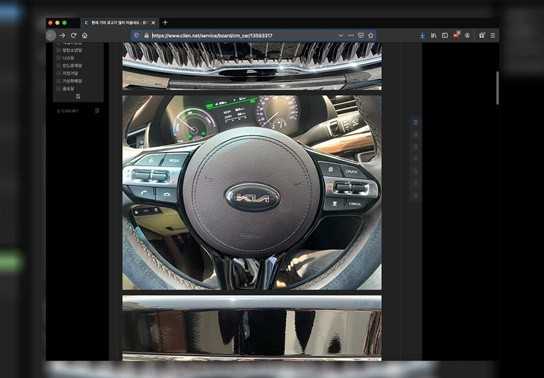This screenshot has height=378, width=544.
Task: Reload the current page
Action: pyautogui.click(x=74, y=35)
